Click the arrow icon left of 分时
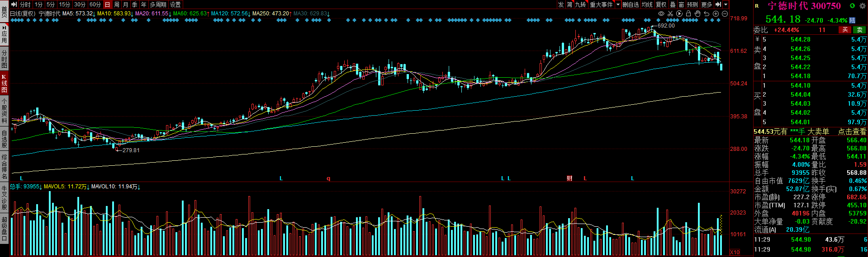The height and width of the screenshot is (257, 868). (x=14, y=5)
